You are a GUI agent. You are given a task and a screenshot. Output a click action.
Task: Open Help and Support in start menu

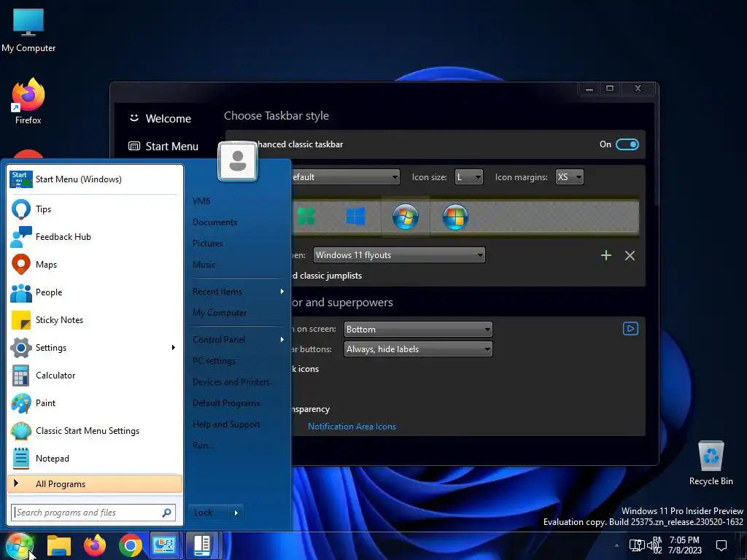pyautogui.click(x=226, y=424)
